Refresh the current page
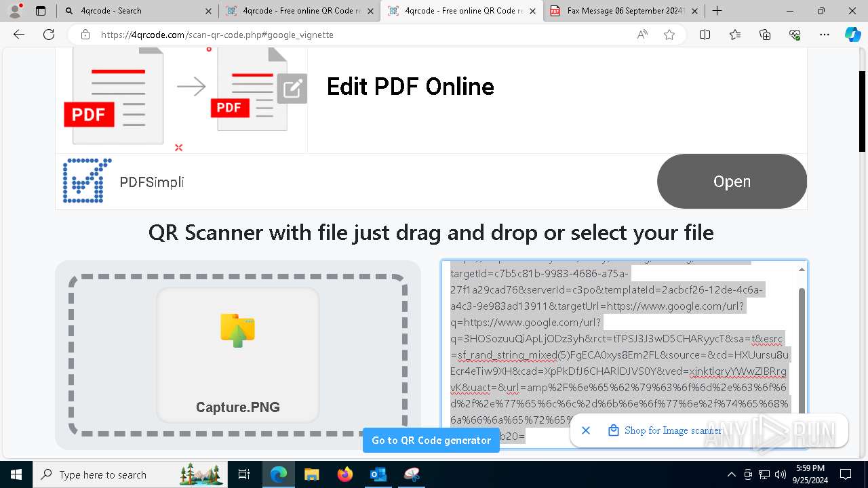 (49, 35)
